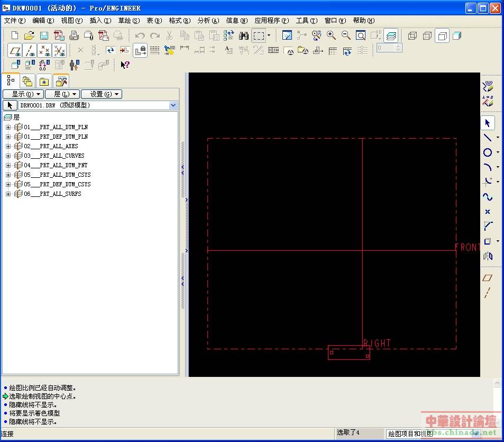Click the context help cursor icon
Image resolution: width=504 pixels, height=442 pixels.
125,65
